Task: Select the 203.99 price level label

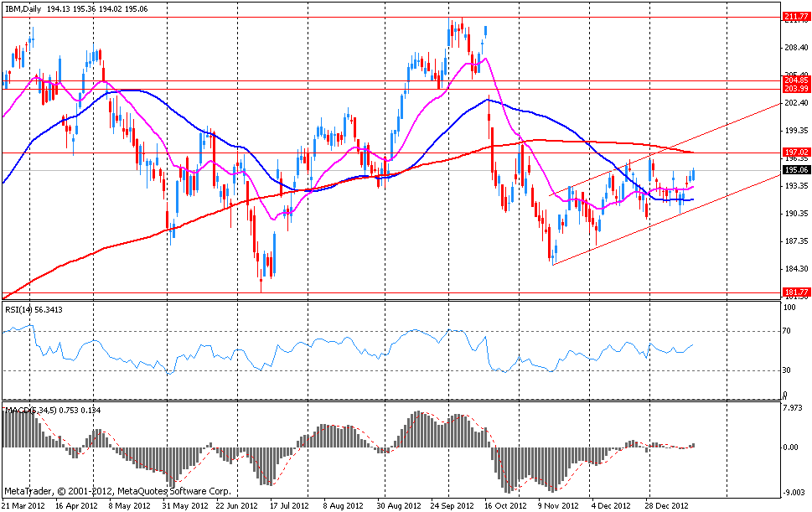Action: click(x=796, y=89)
